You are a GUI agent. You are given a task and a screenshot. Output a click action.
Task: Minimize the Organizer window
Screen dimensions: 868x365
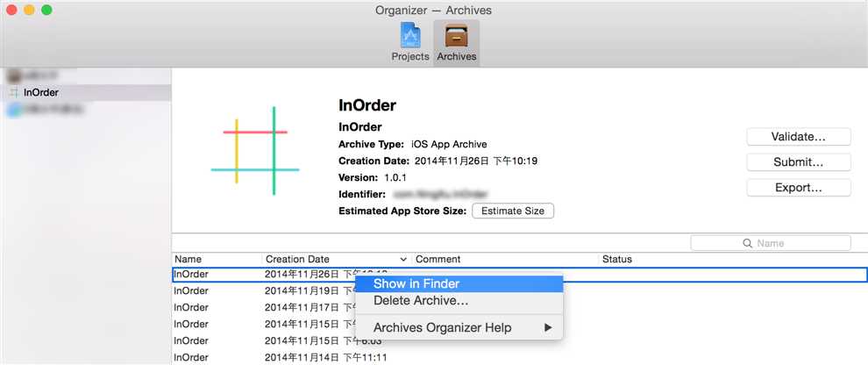click(29, 10)
